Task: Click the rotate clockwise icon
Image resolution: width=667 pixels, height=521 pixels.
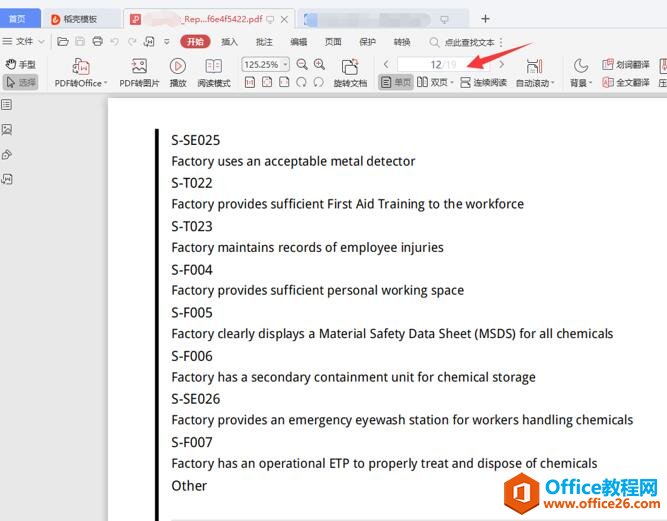Action: click(x=301, y=82)
